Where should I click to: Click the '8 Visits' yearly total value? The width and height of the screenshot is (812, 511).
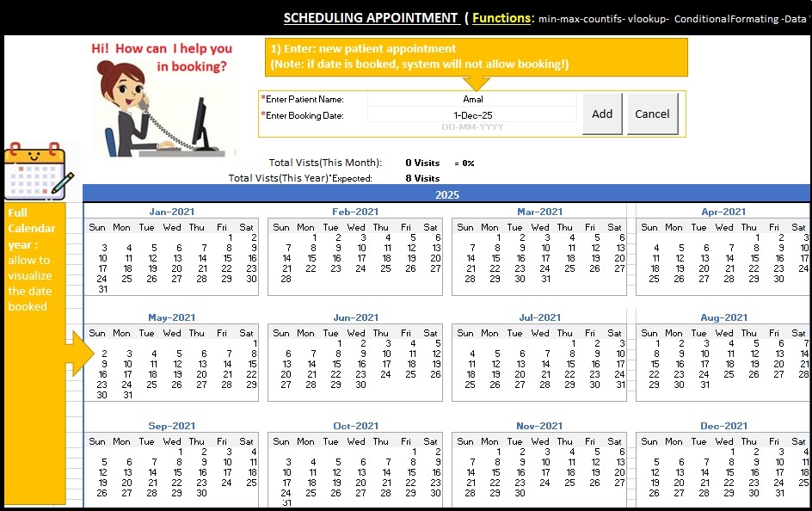(422, 178)
